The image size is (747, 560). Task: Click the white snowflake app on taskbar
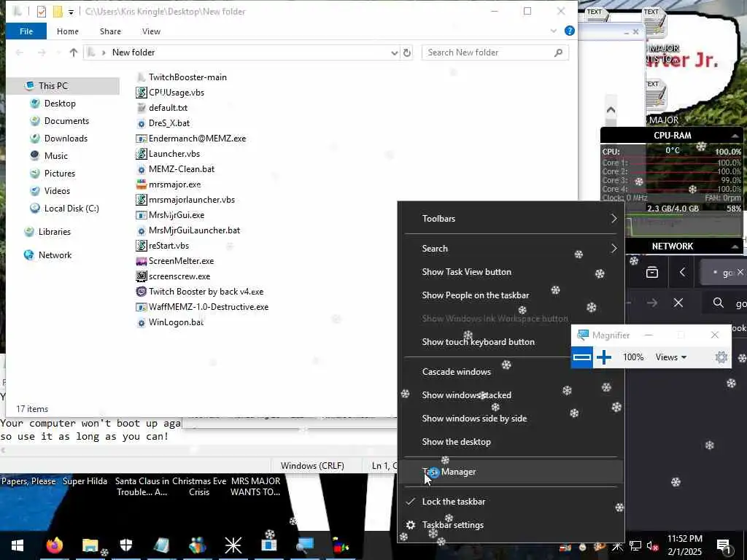click(x=233, y=545)
